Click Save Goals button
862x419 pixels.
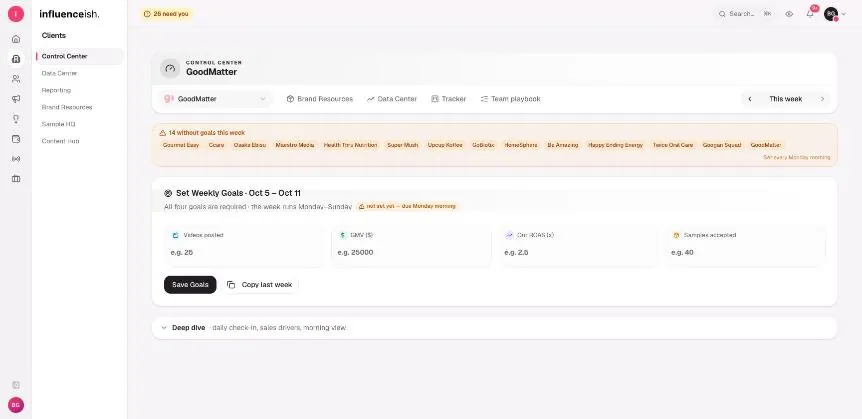tap(190, 285)
